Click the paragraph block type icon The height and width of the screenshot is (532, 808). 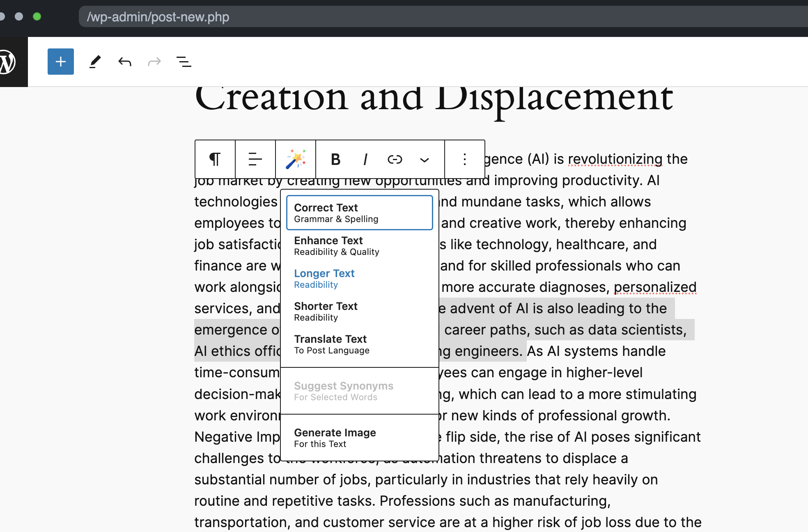[215, 159]
